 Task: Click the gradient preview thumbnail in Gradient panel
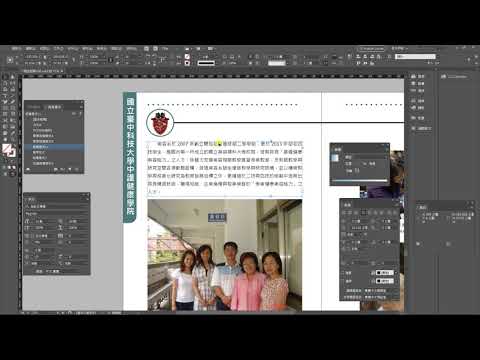coord(336,158)
